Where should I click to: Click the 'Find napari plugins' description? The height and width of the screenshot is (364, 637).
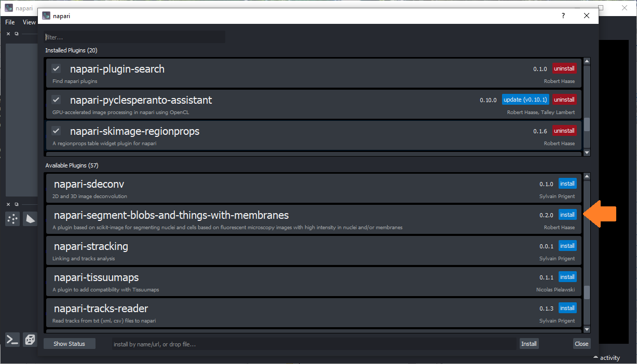[x=75, y=81]
